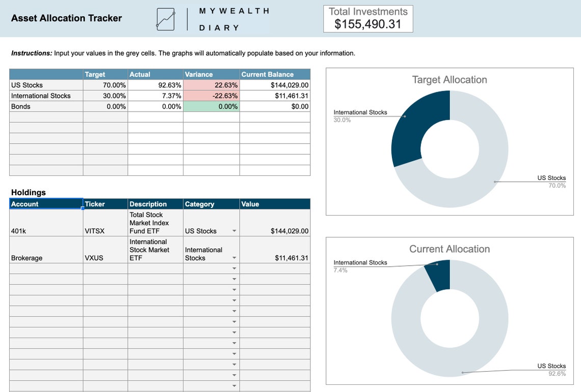Select the $11,461.31 value cell for VXUS
Viewport: 581px width, 392px height.
tap(275, 250)
